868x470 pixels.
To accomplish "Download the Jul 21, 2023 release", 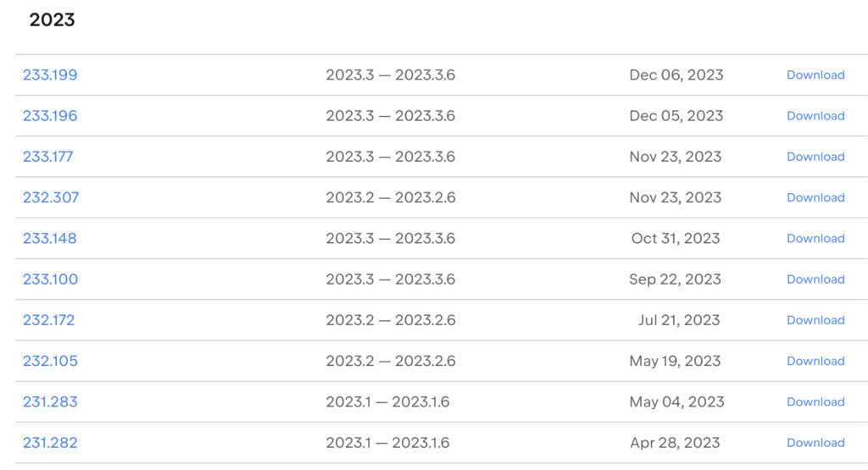I will (815, 320).
